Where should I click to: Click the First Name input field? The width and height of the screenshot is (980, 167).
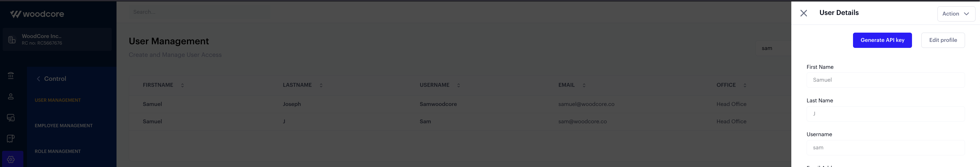(885, 80)
